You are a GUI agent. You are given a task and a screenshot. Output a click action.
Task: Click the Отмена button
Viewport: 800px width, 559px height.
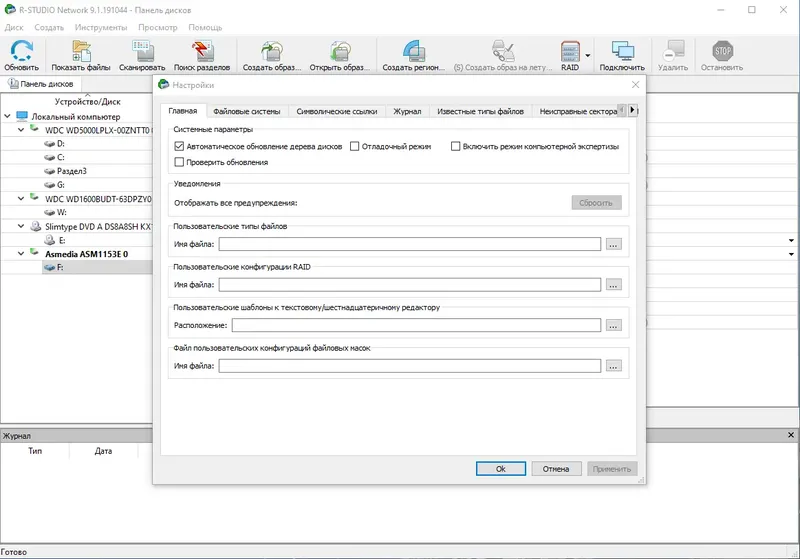(556, 469)
